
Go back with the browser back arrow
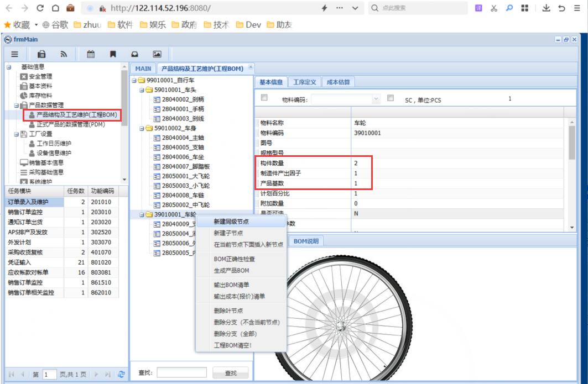click(x=9, y=8)
